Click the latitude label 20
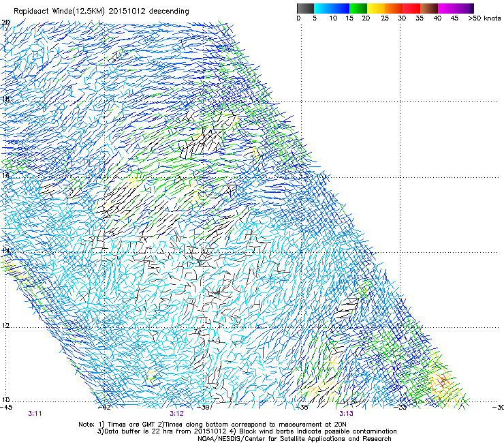This screenshot has width=504, height=443. click(5, 22)
